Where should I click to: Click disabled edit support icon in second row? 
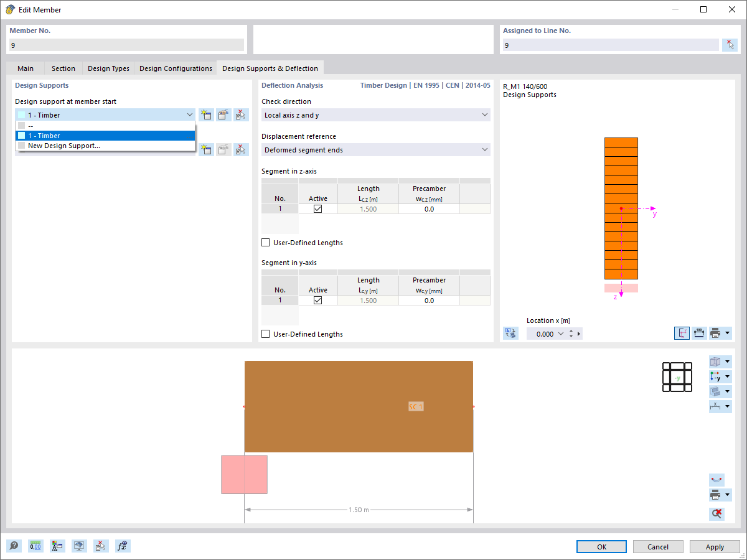[223, 149]
